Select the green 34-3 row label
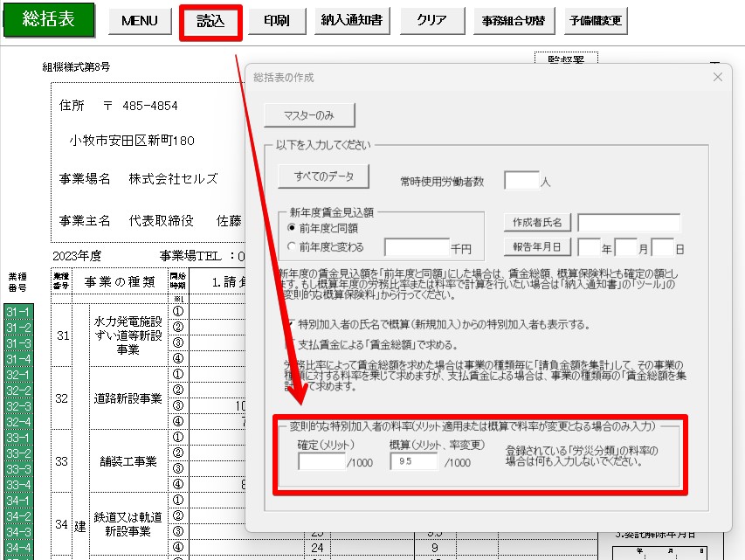Viewport: 745px width, 560px height. pos(18,531)
